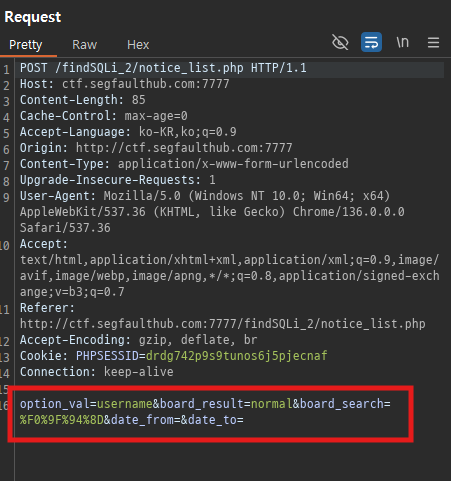Click the Request panel title
Viewport: 451px width, 481px height.
pyautogui.click(x=33, y=17)
